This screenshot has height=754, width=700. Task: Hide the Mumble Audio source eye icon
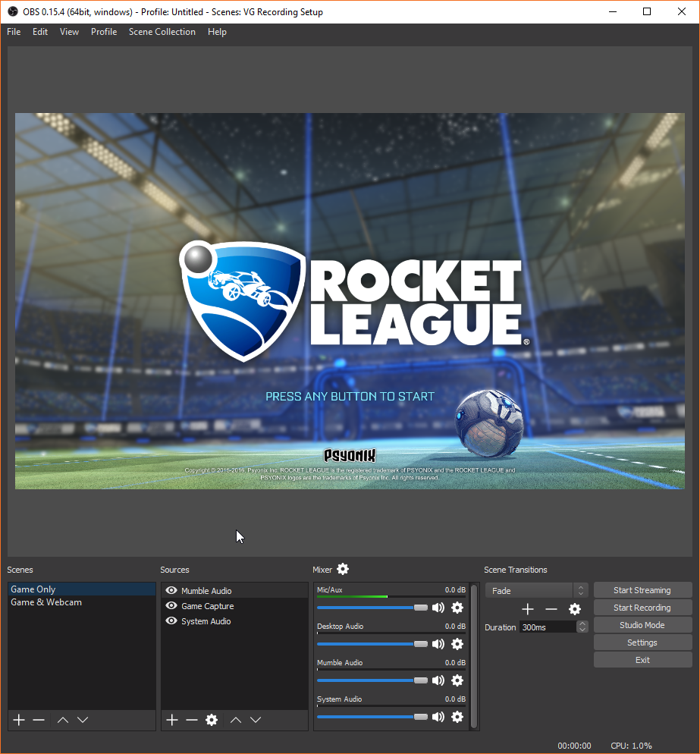click(171, 590)
